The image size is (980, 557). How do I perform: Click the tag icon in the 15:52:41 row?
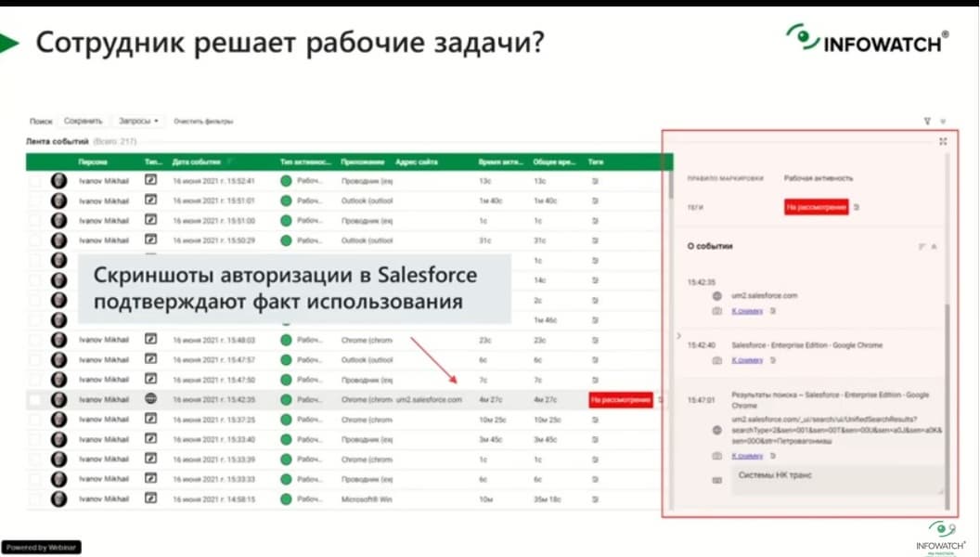[x=595, y=181]
